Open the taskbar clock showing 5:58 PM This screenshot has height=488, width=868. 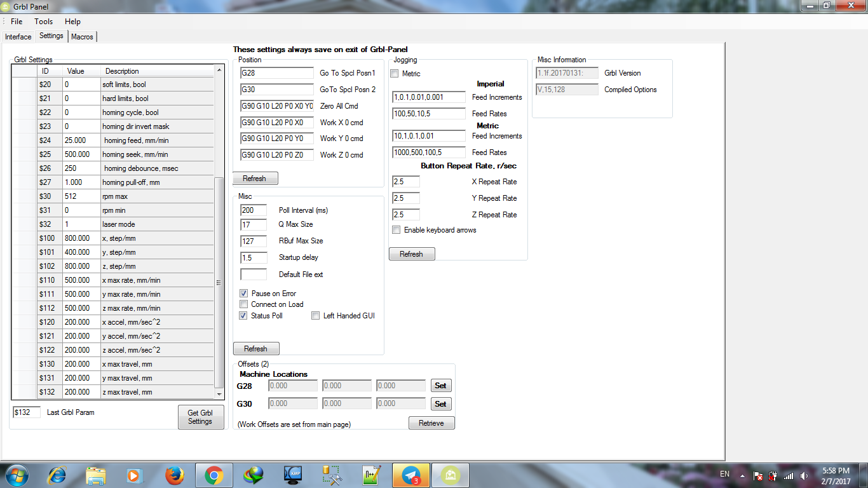point(836,475)
